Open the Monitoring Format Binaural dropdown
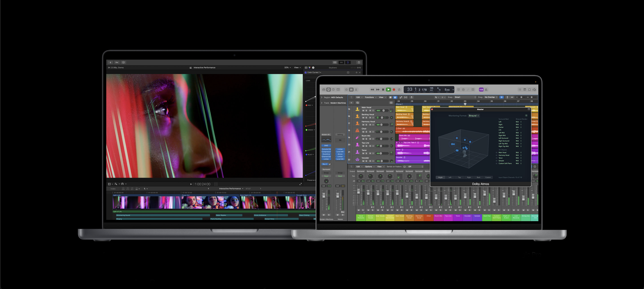Viewport: 644px width, 289px height. point(473,116)
